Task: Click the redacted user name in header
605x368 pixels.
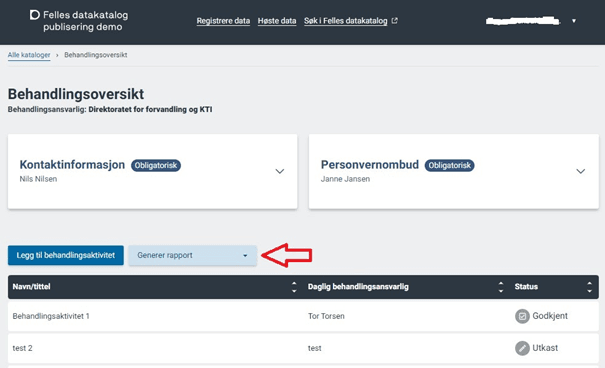Action: click(x=523, y=21)
